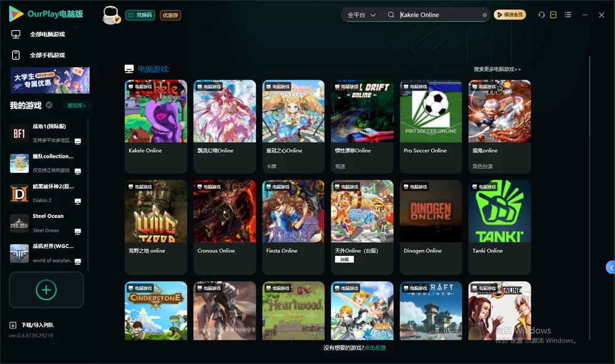Open the 下载/导入队列 queue
This screenshot has height=364, width=615.
pyautogui.click(x=32, y=325)
